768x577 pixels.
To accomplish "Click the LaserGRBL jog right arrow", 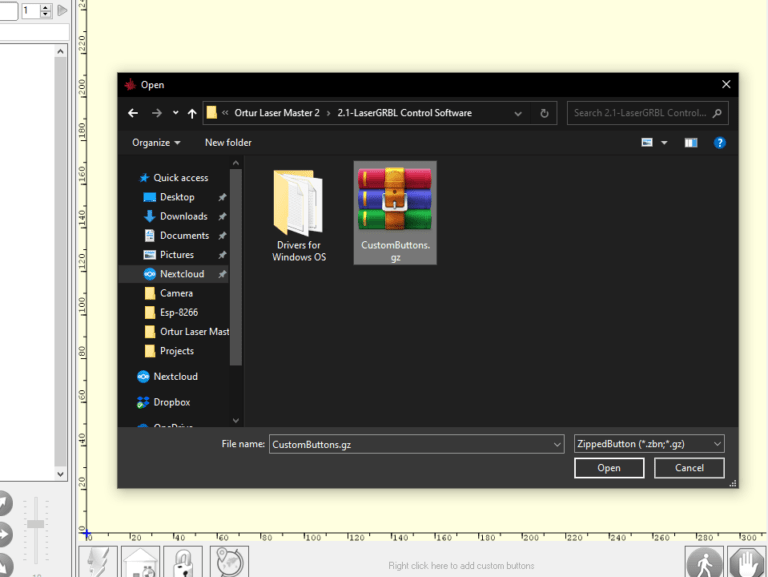I will (4, 534).
